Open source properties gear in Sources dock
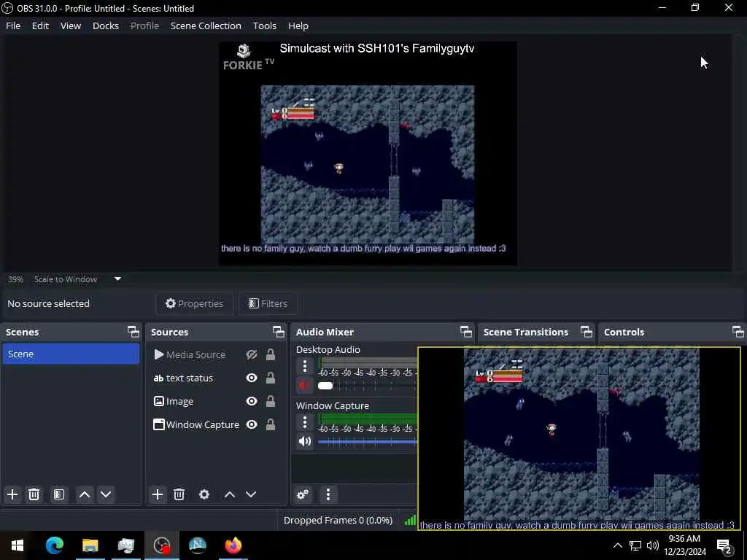 (204, 494)
